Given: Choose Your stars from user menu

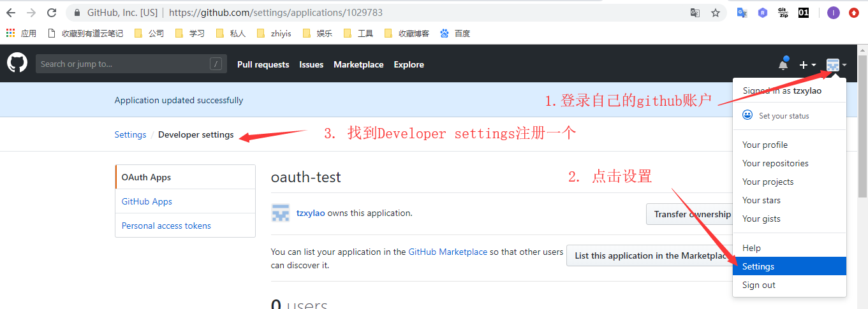Looking at the screenshot, I should 790,200.
